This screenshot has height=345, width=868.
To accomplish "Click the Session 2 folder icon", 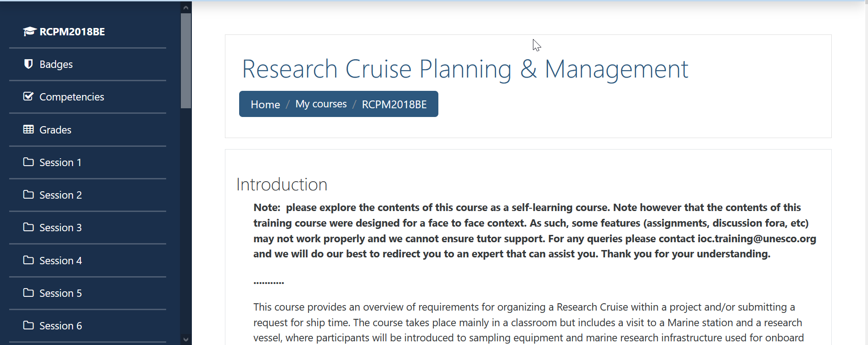I will 28,195.
